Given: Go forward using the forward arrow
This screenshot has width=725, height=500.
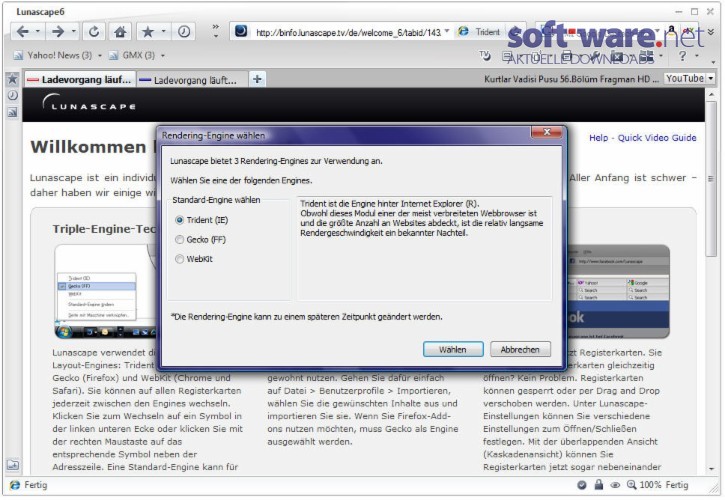Looking at the screenshot, I should pyautogui.click(x=58, y=32).
